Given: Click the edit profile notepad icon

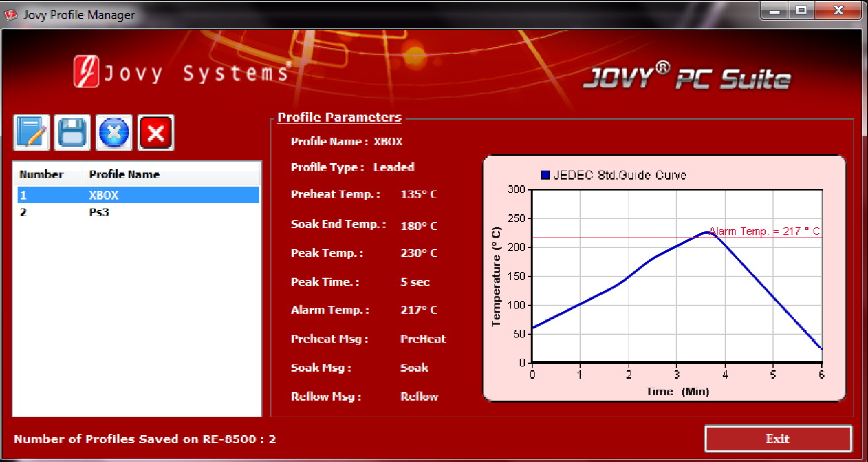Looking at the screenshot, I should coord(32,132).
